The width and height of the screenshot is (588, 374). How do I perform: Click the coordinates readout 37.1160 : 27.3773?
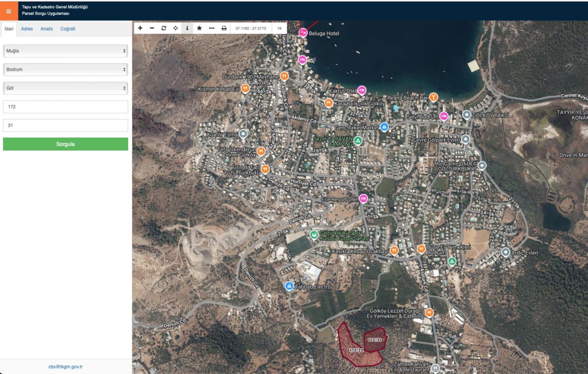click(x=251, y=28)
